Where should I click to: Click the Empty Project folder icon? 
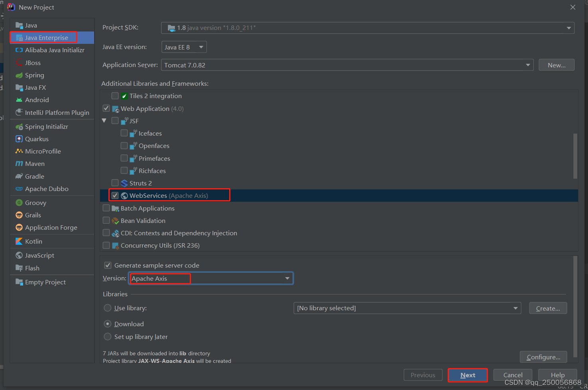click(x=19, y=282)
